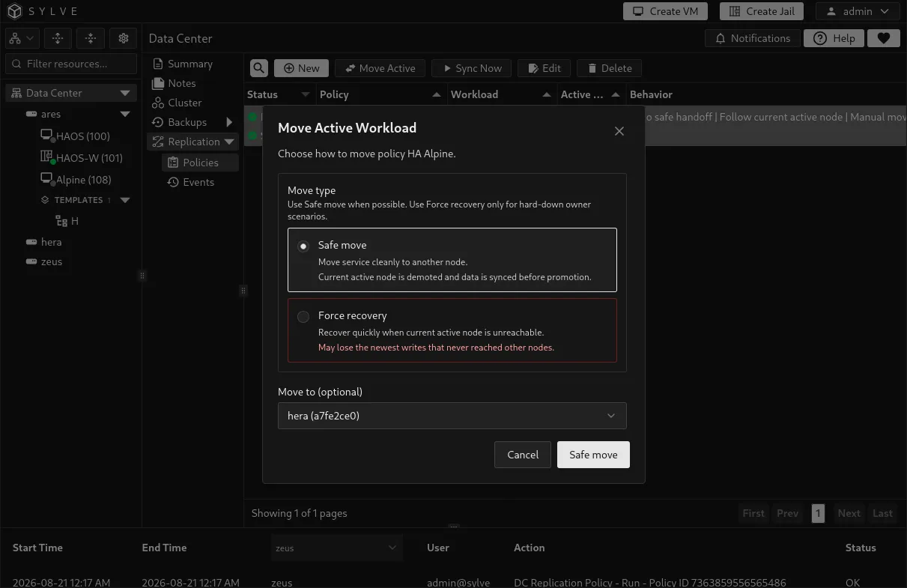Click the Delete toolbar button
This screenshot has height=588, width=907.
[x=609, y=68]
